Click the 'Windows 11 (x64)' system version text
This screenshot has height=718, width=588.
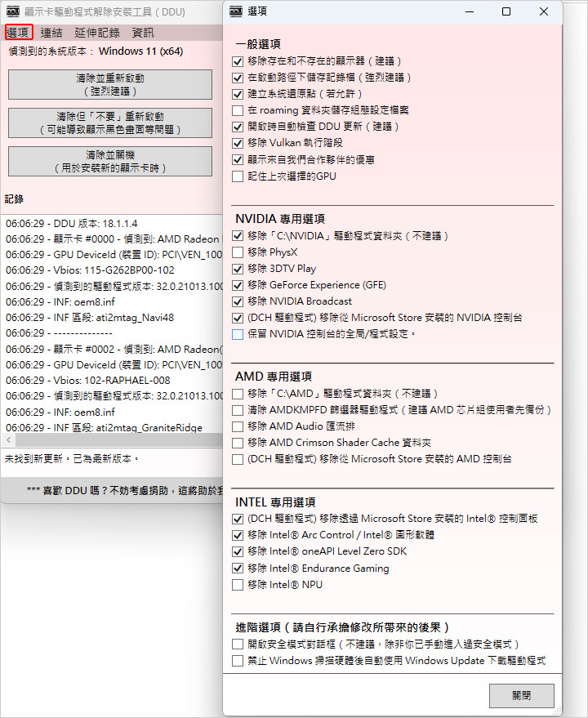click(x=140, y=51)
